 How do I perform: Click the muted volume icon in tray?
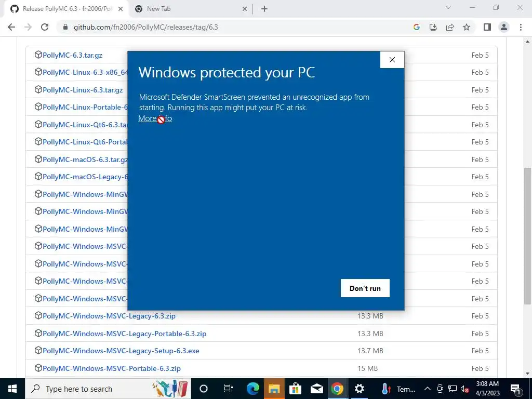465,389
